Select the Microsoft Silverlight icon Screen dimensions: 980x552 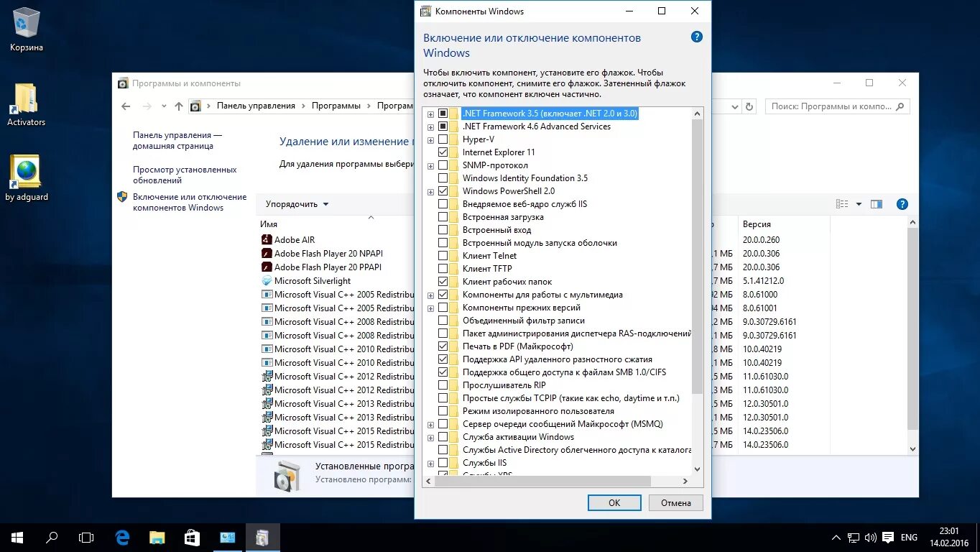click(267, 281)
